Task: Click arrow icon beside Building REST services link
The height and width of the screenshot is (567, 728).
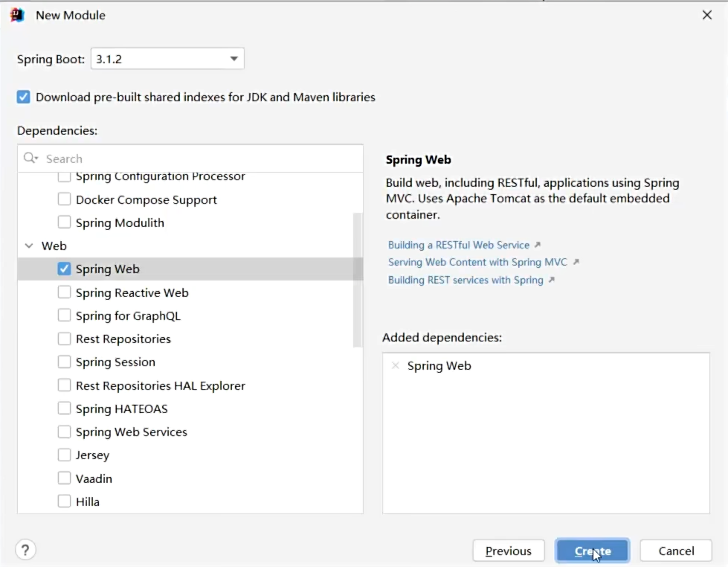Action: [551, 280]
